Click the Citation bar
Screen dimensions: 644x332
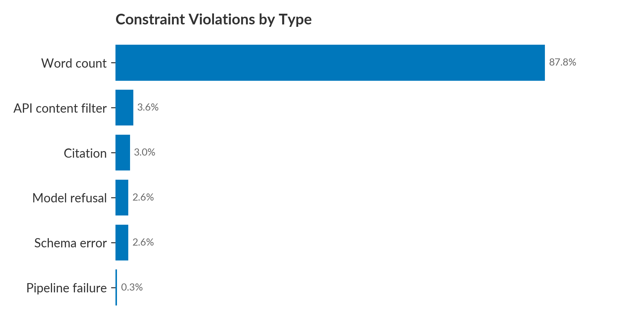(123, 153)
